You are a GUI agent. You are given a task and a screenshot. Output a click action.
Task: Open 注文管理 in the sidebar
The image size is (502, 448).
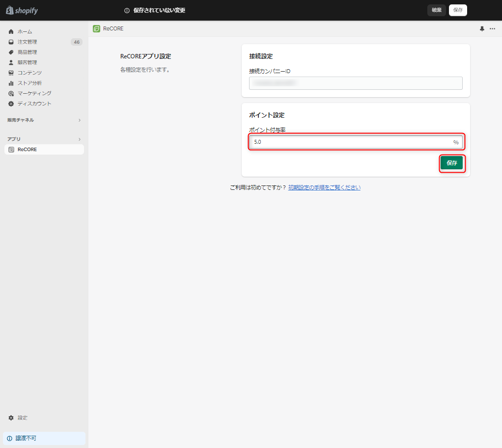[27, 42]
